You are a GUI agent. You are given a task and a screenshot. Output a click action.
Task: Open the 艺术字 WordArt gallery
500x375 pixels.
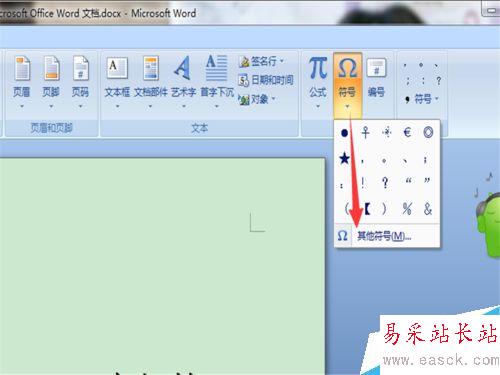pos(183,82)
